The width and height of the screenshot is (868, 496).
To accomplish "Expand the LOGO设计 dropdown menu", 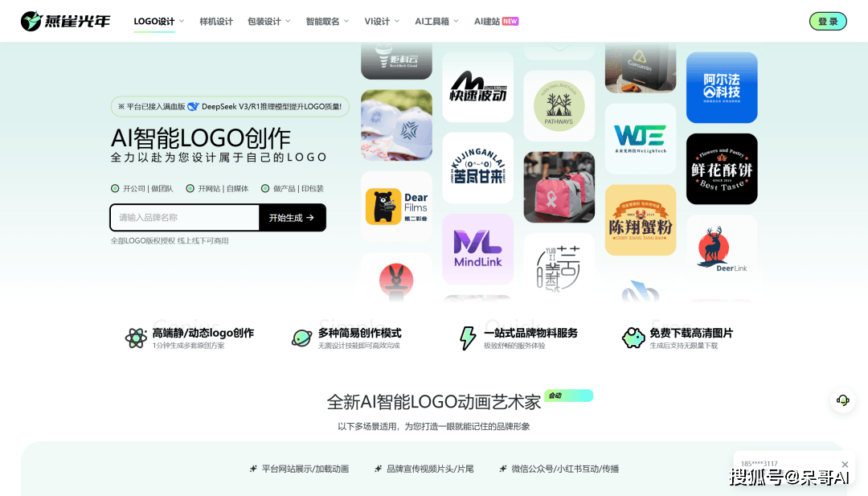I will click(158, 22).
